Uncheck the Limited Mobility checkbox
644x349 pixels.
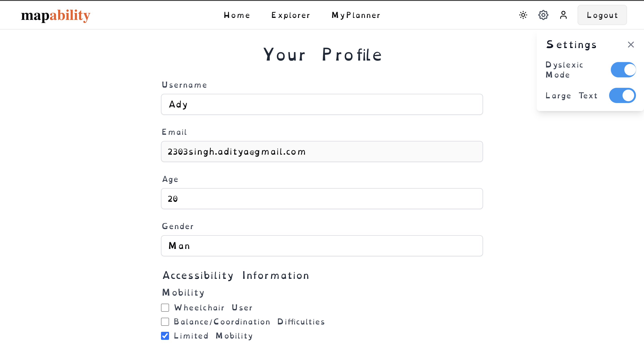165,336
